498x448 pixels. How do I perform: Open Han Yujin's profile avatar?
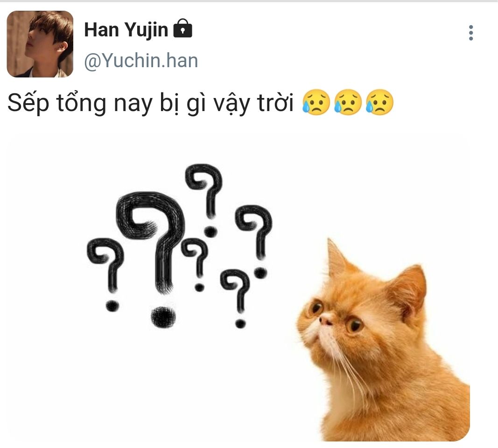[40, 44]
